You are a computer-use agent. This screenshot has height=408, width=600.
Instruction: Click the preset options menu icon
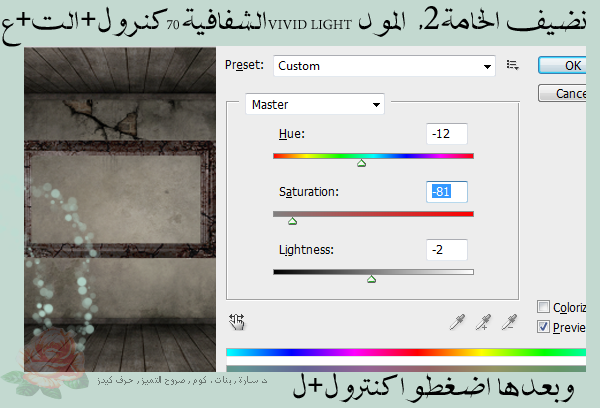coord(513,65)
